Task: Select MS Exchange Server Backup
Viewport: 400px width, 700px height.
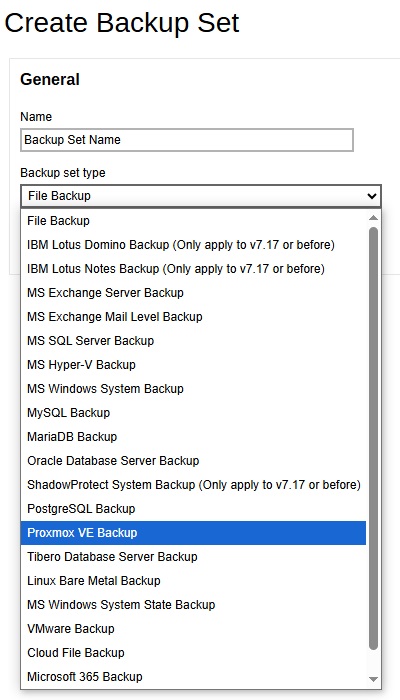Action: [x=193, y=293]
